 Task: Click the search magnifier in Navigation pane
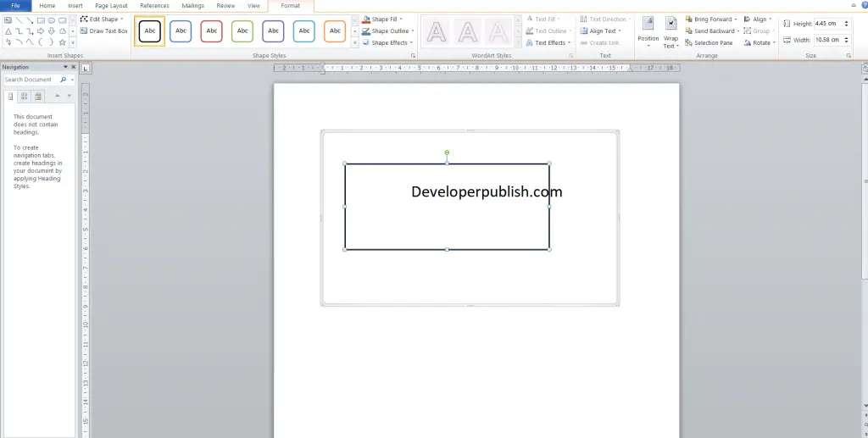pyautogui.click(x=63, y=80)
